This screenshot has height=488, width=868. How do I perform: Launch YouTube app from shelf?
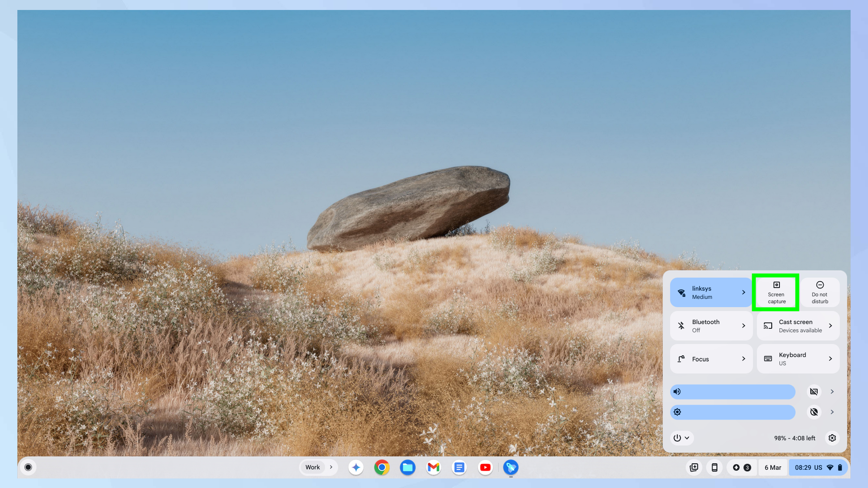[485, 467]
